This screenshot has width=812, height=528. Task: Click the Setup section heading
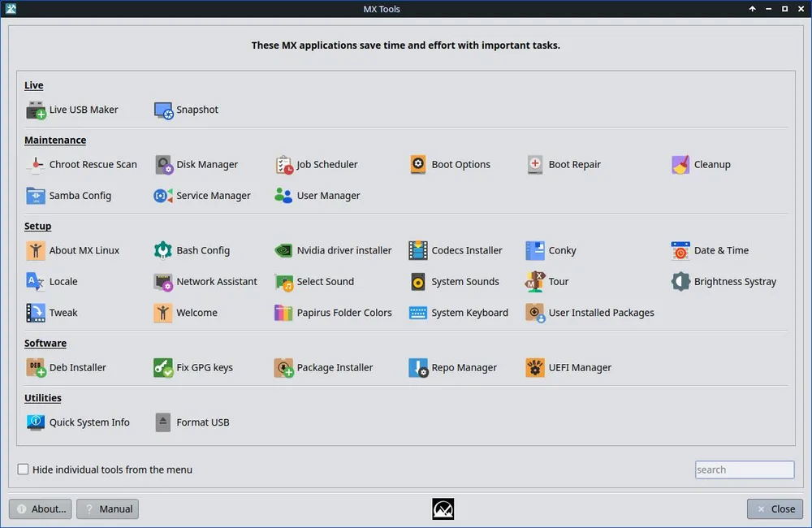click(x=37, y=227)
